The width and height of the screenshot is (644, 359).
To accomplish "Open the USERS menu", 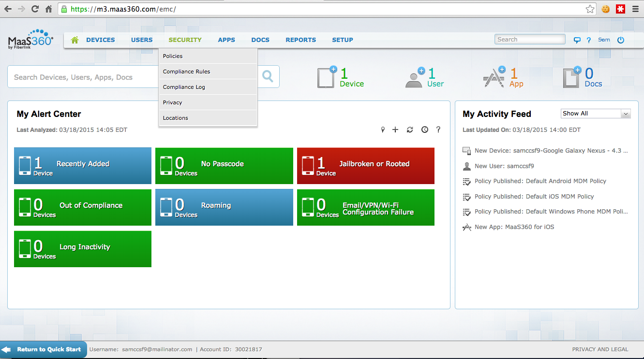I will coord(142,40).
